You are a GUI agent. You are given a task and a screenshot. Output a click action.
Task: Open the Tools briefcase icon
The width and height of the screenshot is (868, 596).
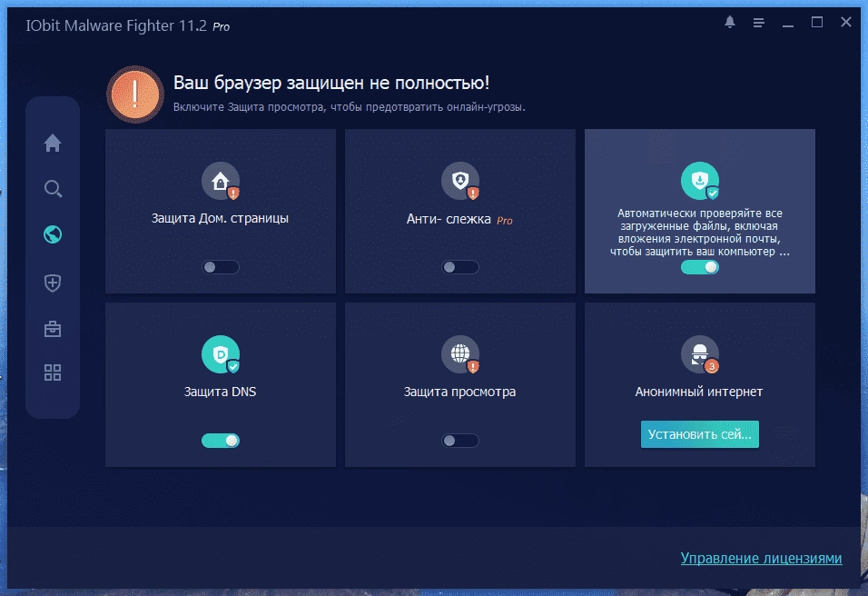coord(53,329)
